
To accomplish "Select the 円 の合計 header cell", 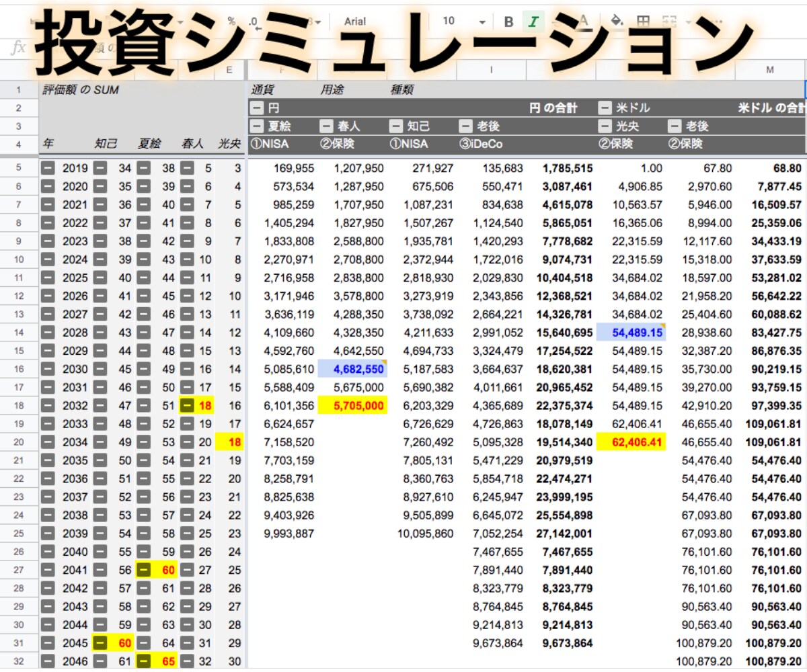I will [x=553, y=108].
